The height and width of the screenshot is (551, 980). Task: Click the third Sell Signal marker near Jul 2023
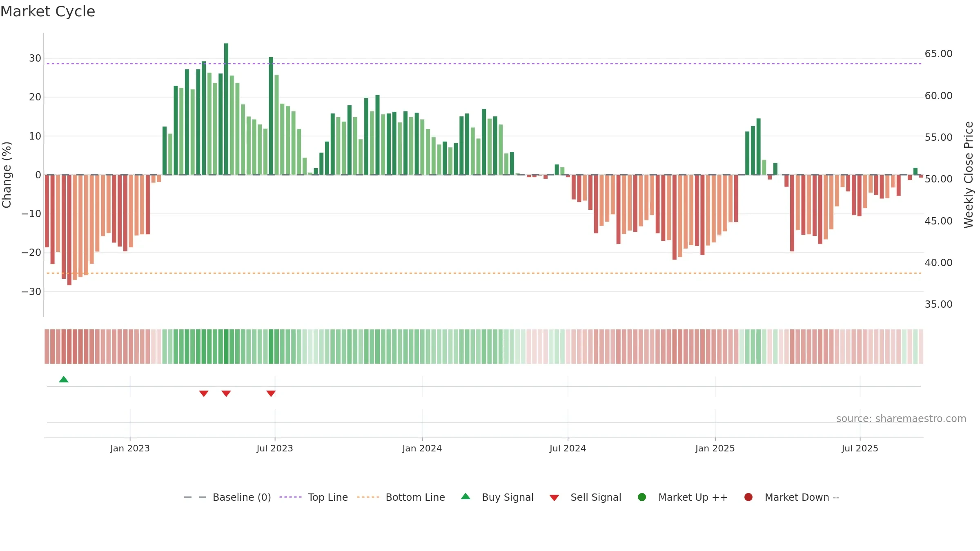tap(271, 393)
